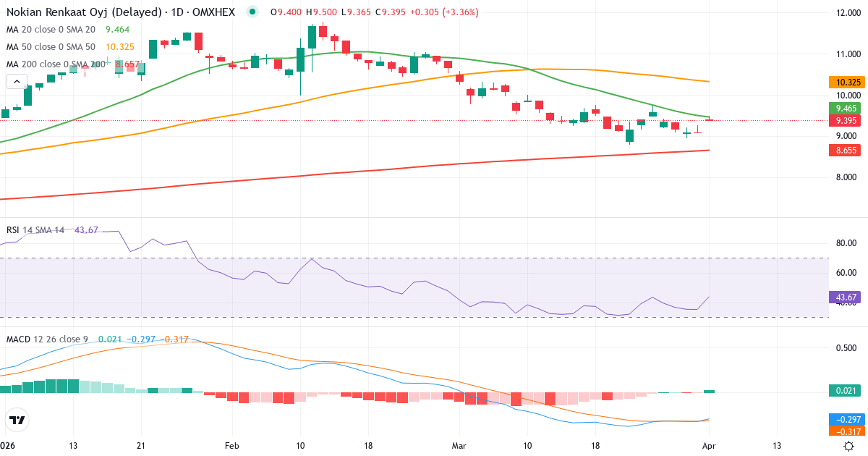Click the RSI value tag 43.67
This screenshot has height=456, width=868.
point(843,297)
